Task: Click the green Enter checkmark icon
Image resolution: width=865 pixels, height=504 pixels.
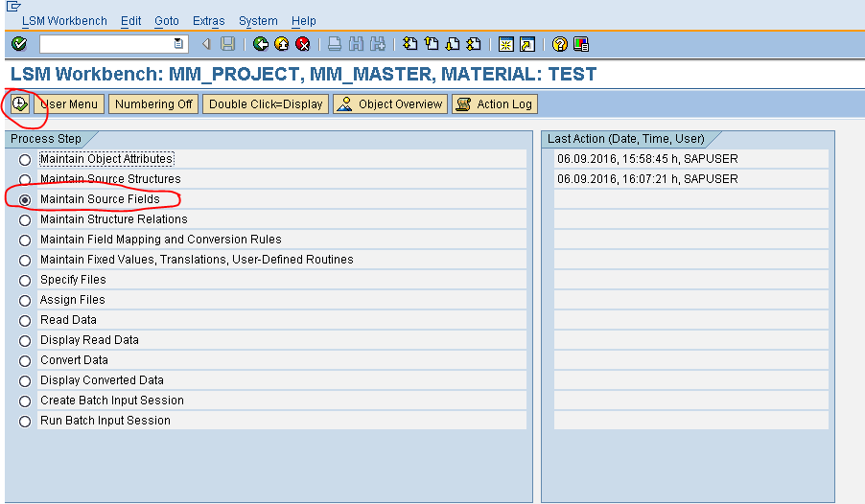Action: pos(19,44)
